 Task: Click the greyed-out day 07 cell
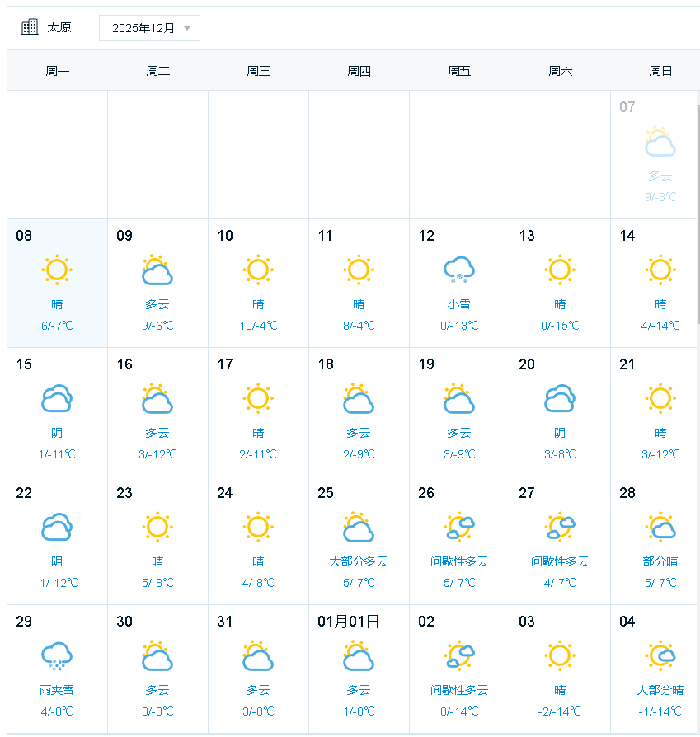tap(655, 154)
